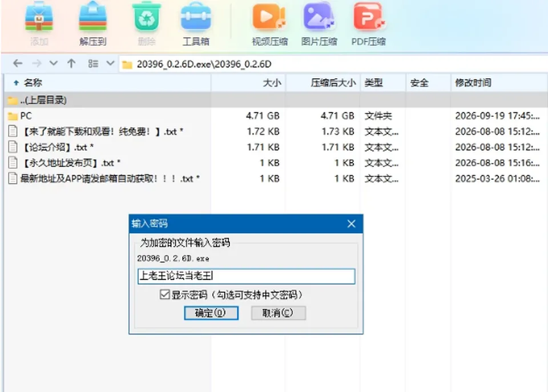
Task: Expand the navigation history dropdown chevron
Action: (54, 63)
